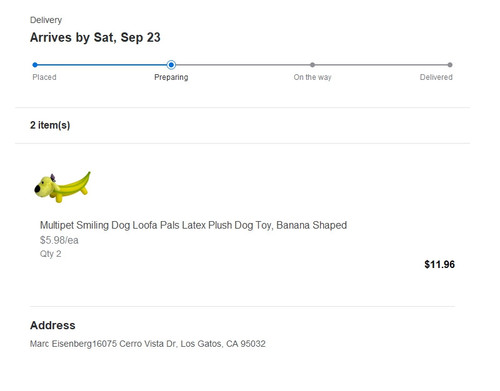500x391 pixels.
Task: Select the On the way label
Action: click(312, 77)
